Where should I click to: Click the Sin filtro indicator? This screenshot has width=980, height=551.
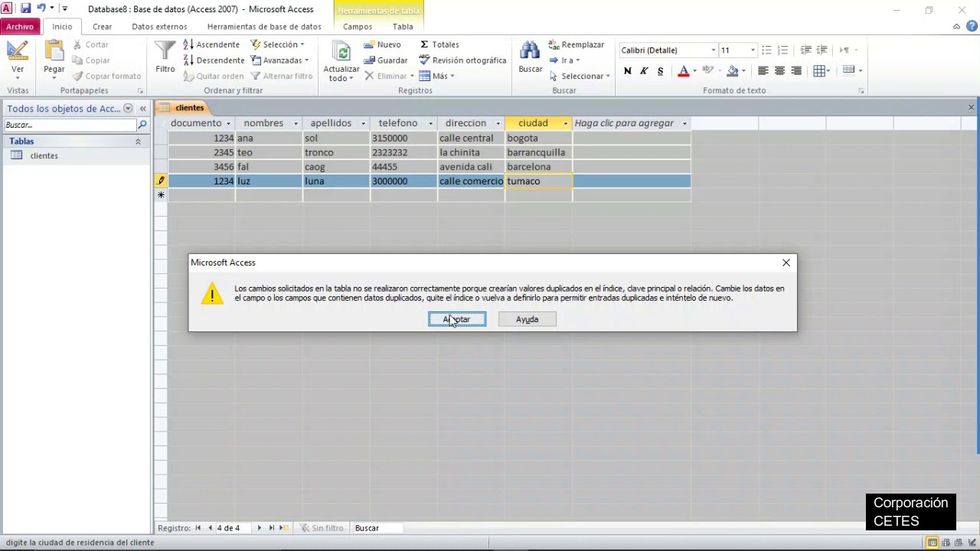point(322,528)
